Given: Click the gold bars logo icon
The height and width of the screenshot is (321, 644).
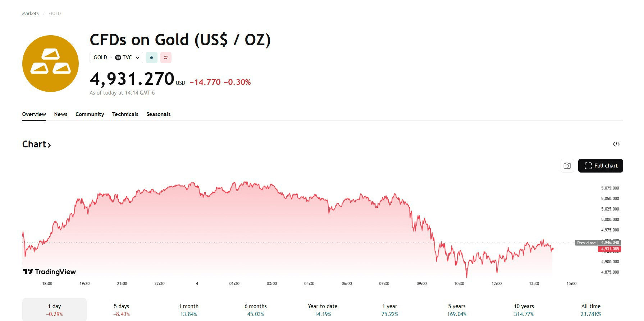Looking at the screenshot, I should [x=50, y=64].
